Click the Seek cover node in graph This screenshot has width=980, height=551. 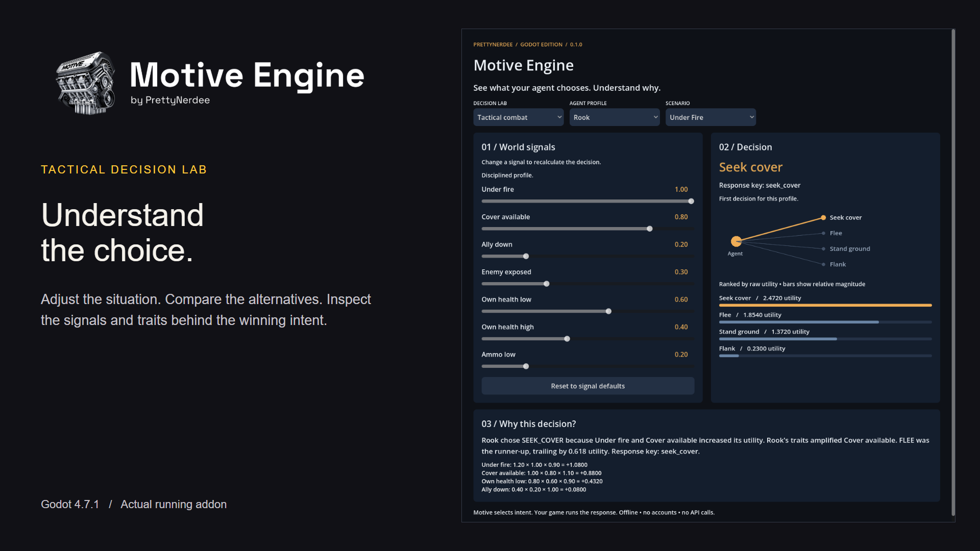coord(823,218)
